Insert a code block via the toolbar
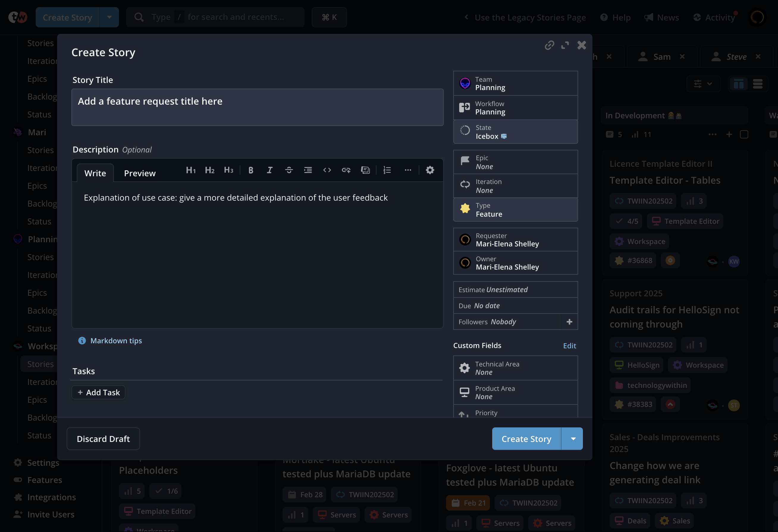Image resolution: width=778 pixels, height=532 pixels. pos(327,170)
